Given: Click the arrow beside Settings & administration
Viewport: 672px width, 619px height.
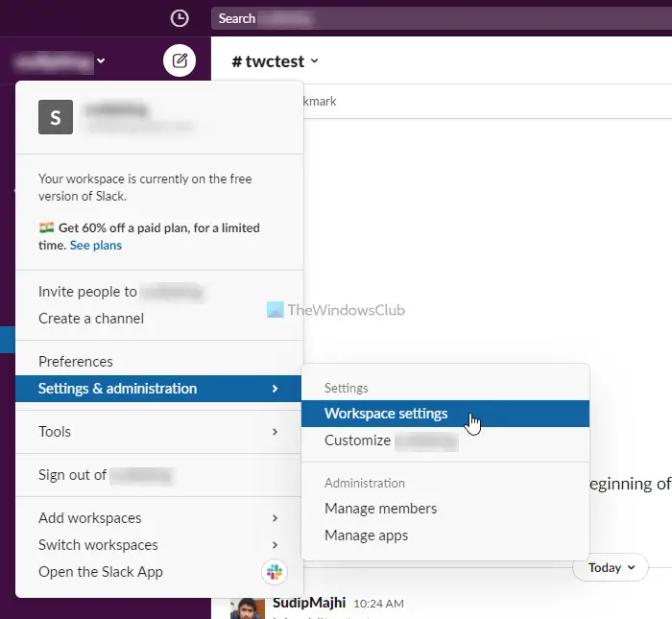Looking at the screenshot, I should tap(276, 389).
